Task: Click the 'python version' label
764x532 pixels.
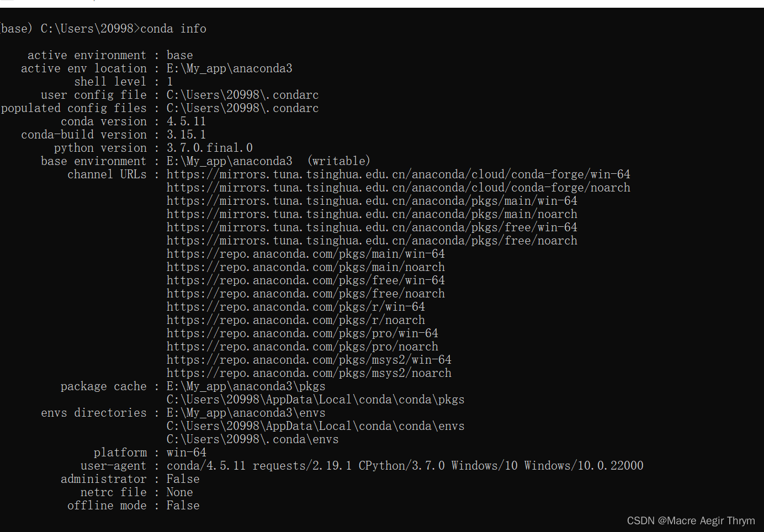Action: point(100,148)
